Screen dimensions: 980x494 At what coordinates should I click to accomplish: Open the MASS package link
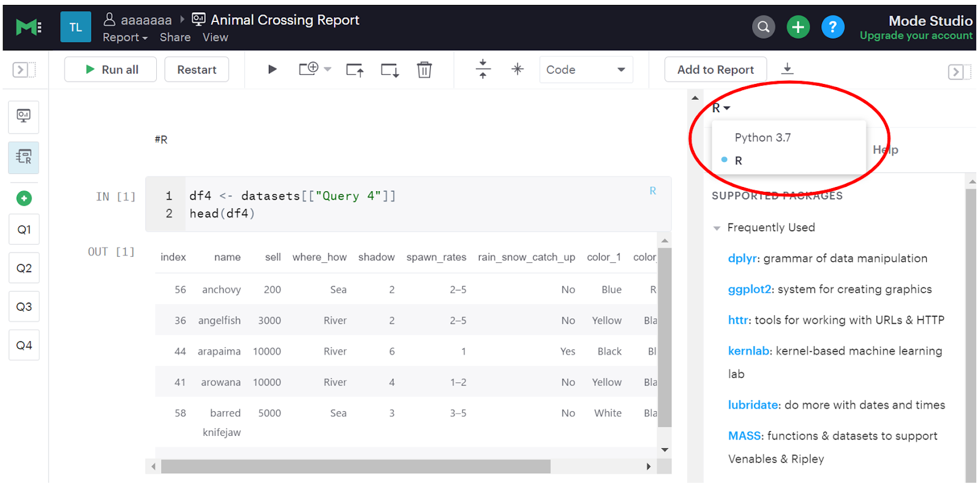point(744,436)
